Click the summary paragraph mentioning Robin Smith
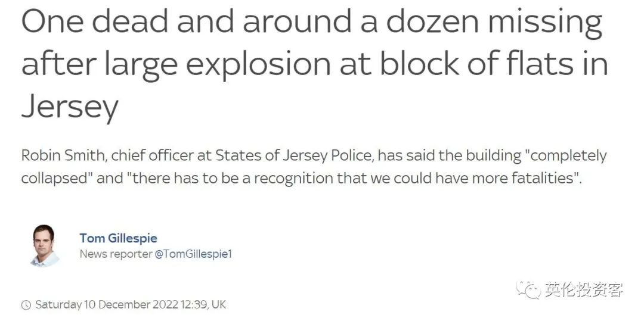This screenshot has height=318, width=644. [314, 167]
